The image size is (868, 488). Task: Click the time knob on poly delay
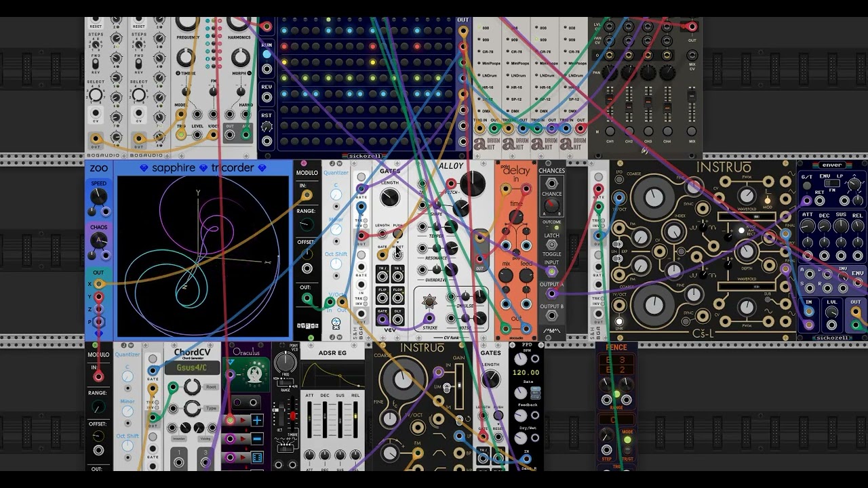click(516, 218)
